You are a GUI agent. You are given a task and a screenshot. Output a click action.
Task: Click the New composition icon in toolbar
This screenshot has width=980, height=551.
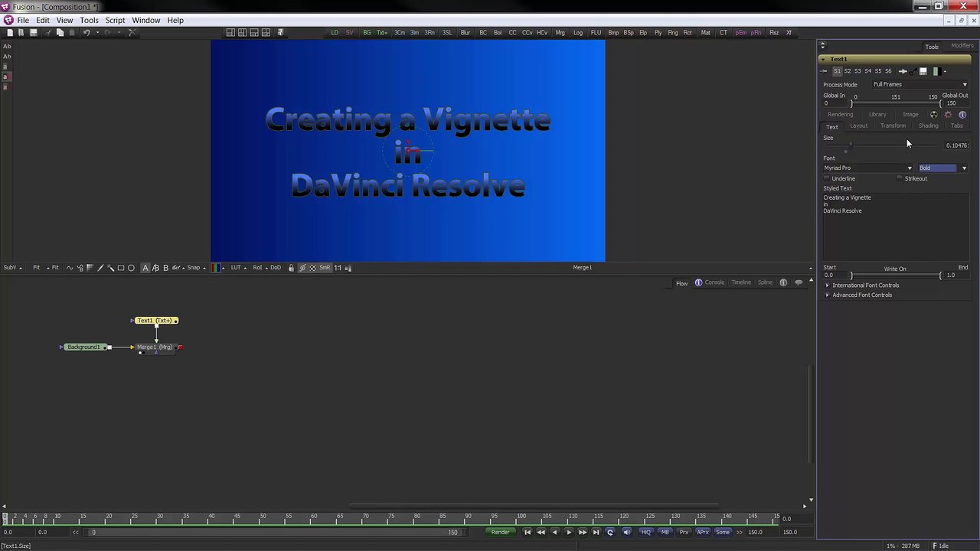click(10, 32)
